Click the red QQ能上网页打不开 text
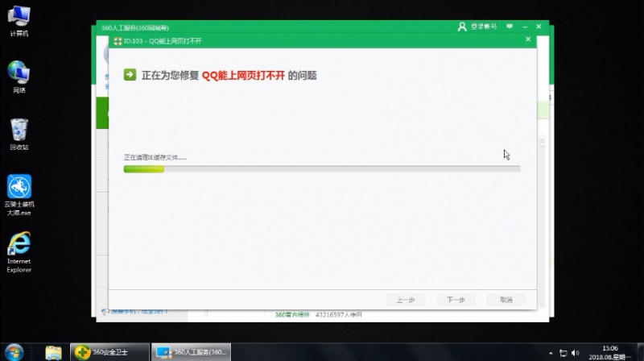 coord(243,76)
